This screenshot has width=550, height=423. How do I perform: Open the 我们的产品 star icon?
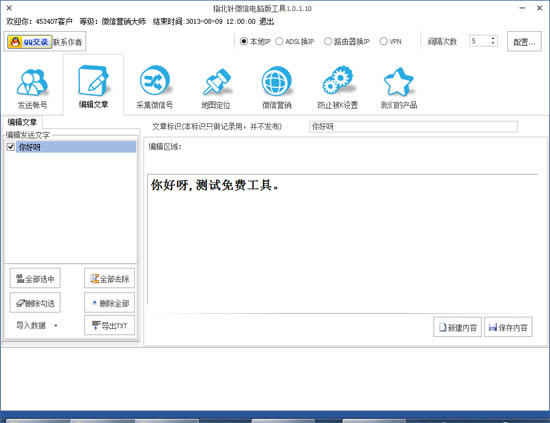tap(399, 82)
